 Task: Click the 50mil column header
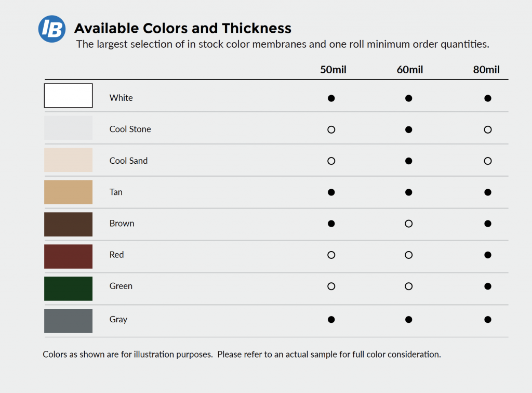(333, 70)
